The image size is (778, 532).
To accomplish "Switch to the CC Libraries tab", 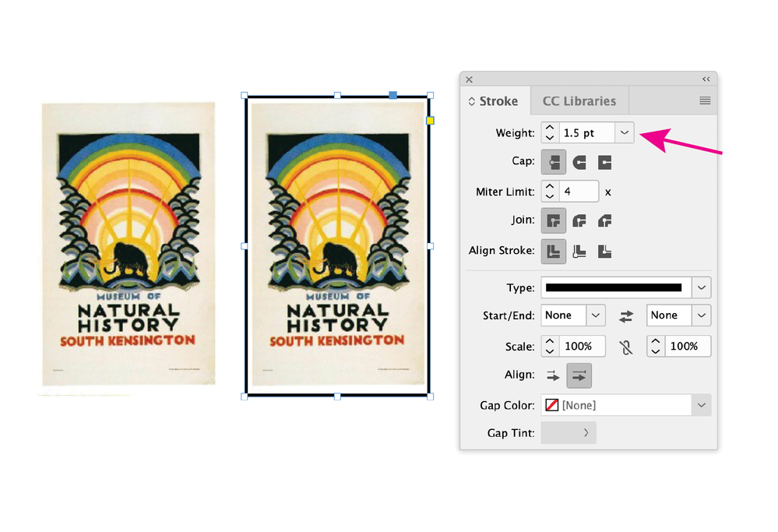I will coord(579,101).
